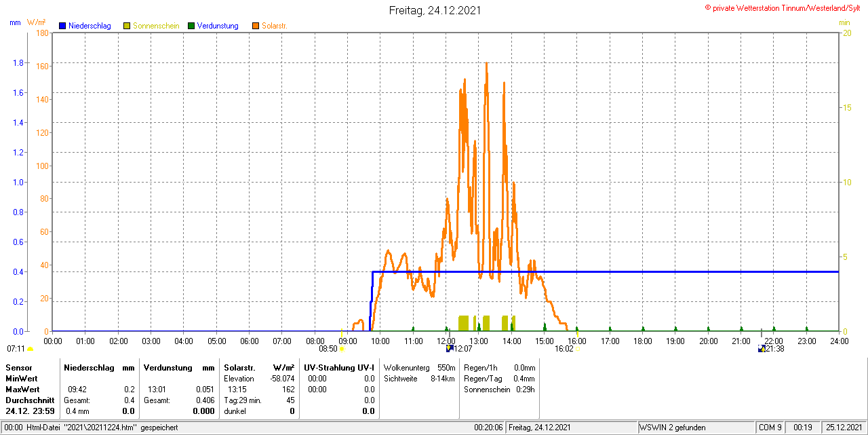The height and width of the screenshot is (435, 868).
Task: Click the moon icon beside 12:07
Action: 449,348
